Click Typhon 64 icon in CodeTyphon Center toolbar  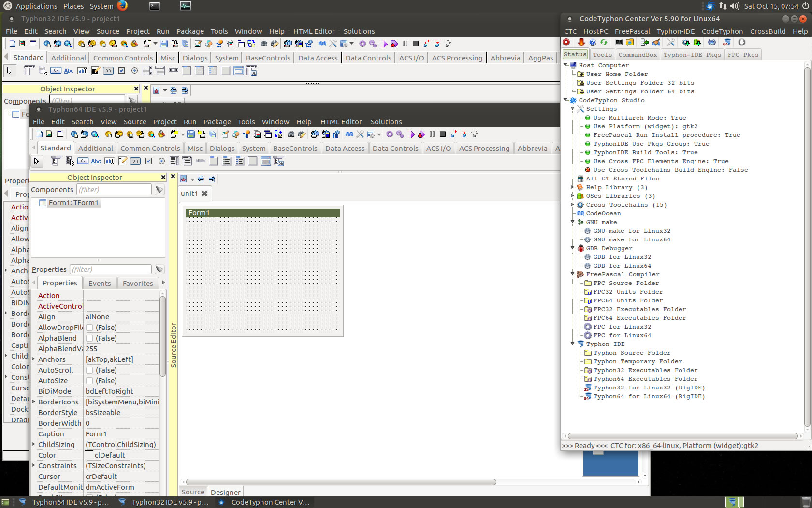pyautogui.click(x=726, y=42)
